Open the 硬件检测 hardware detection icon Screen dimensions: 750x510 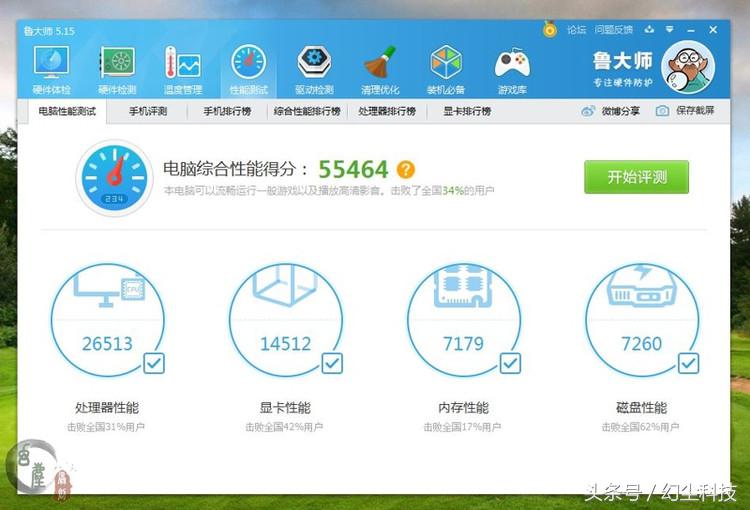tap(117, 69)
